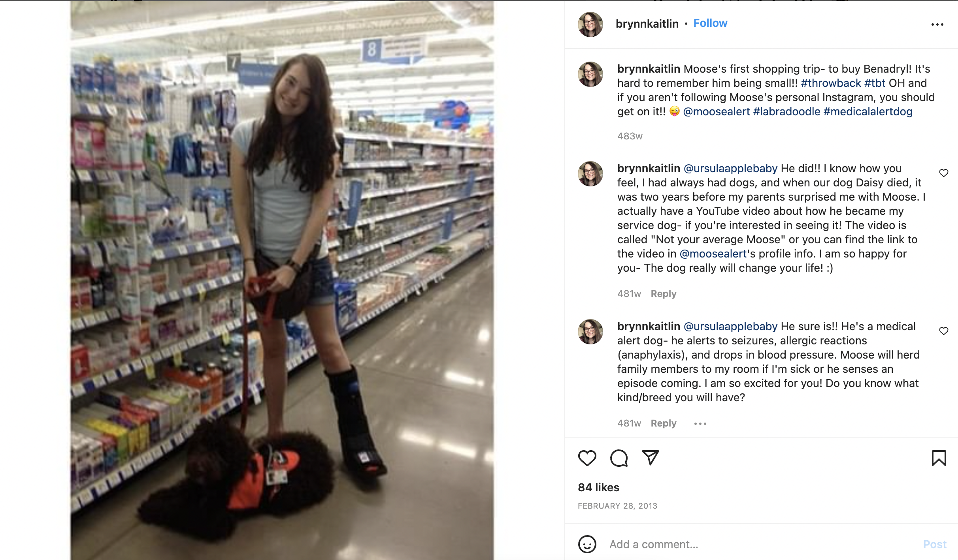The width and height of the screenshot is (958, 560).
Task: View the 84 likes list
Action: point(598,487)
